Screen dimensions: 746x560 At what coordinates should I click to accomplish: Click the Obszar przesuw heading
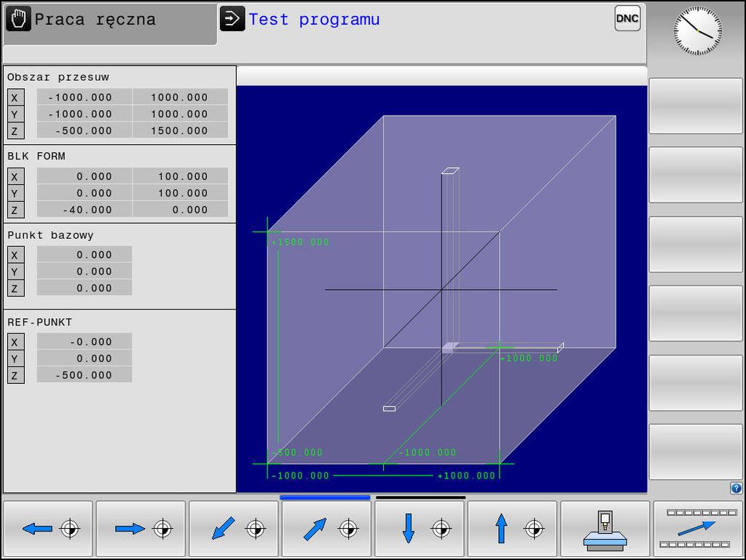[58, 76]
